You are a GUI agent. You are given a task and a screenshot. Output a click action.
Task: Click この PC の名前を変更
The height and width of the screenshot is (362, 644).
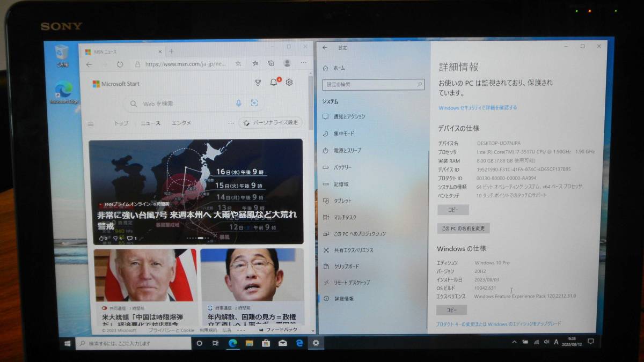coord(463,228)
